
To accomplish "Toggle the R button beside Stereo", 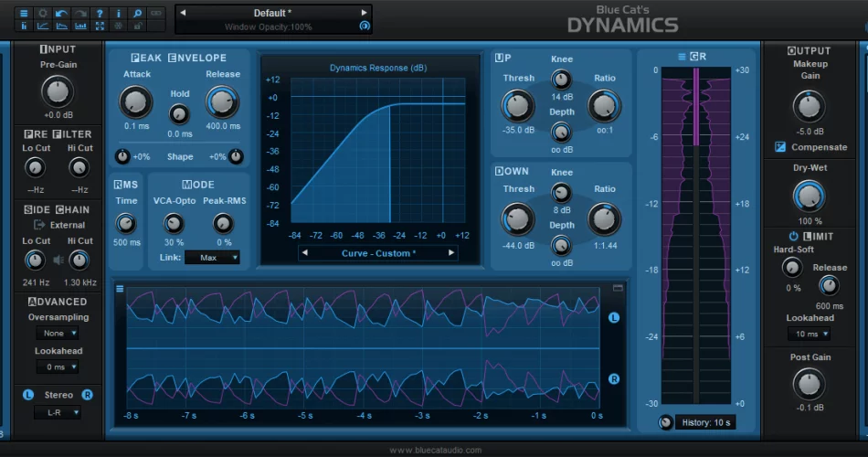I will (x=88, y=395).
